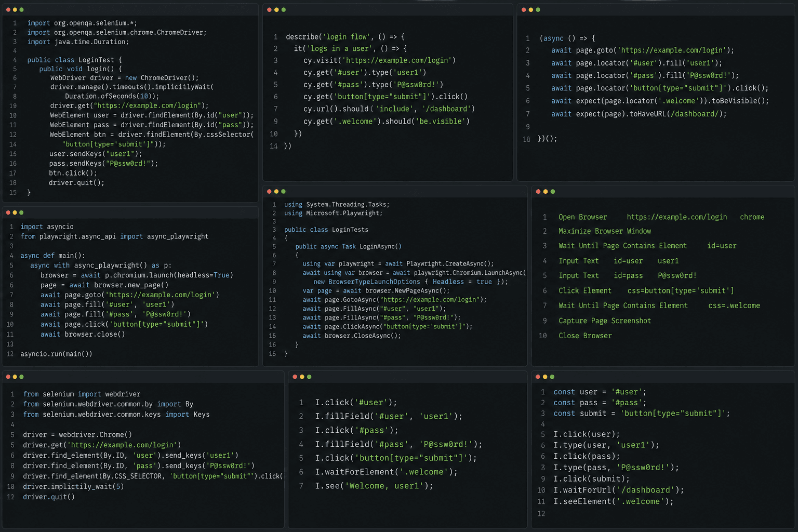Click the 'driver = webdriver.Chrome()' line

tap(77, 435)
